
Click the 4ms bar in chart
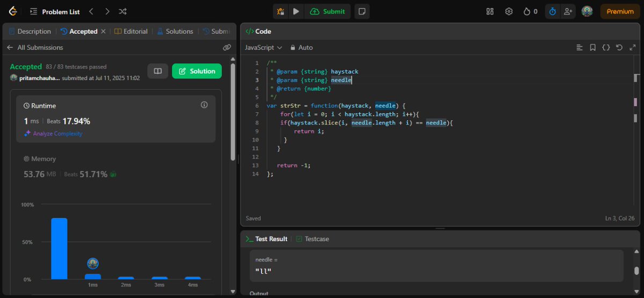click(x=193, y=278)
